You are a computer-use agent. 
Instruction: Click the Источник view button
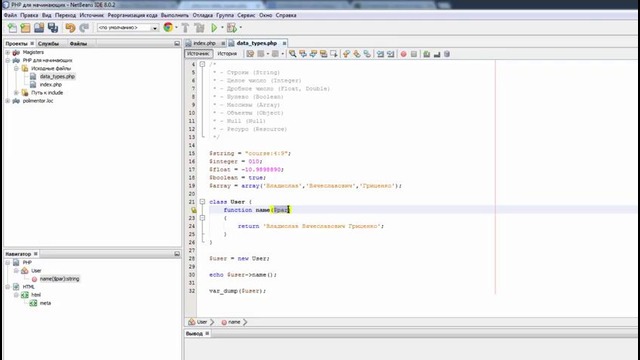pyautogui.click(x=198, y=54)
